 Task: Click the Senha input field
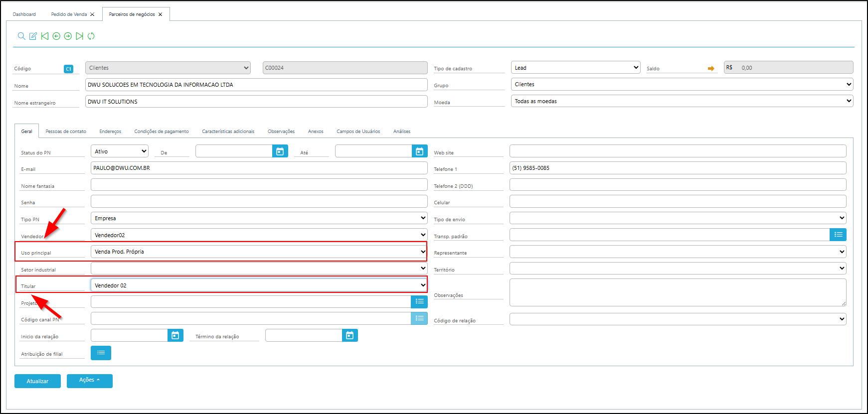coord(259,201)
